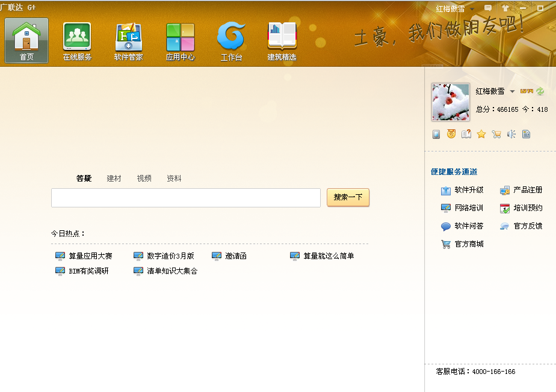
Task: Open the 工作台 workbench
Action: click(231, 41)
